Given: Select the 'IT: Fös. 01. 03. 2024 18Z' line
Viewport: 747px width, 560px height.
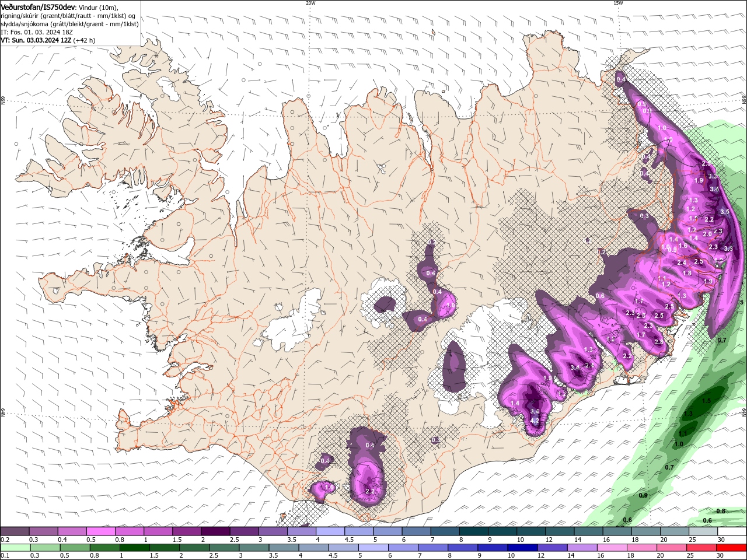Looking at the screenshot, I should (x=37, y=32).
